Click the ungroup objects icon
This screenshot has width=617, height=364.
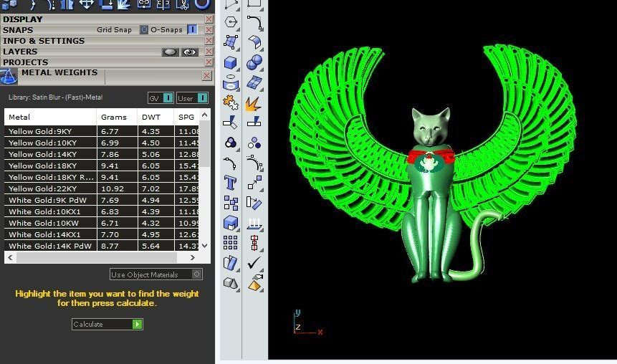(x=254, y=143)
